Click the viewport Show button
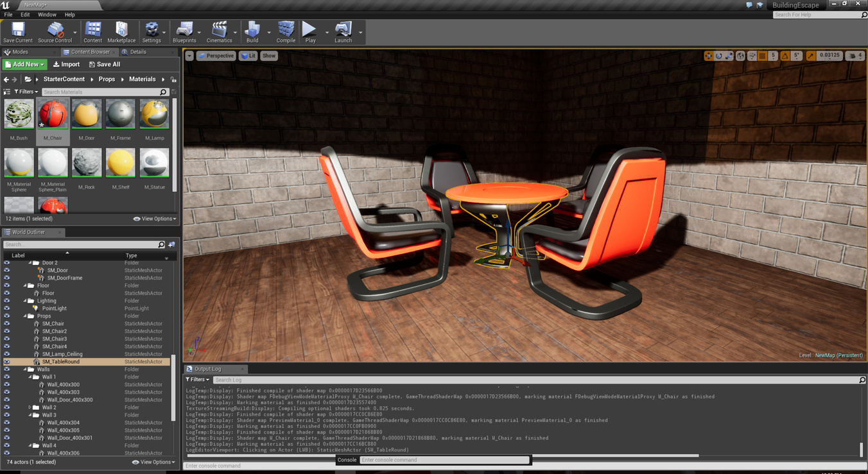Image resolution: width=868 pixels, height=474 pixels. click(269, 56)
